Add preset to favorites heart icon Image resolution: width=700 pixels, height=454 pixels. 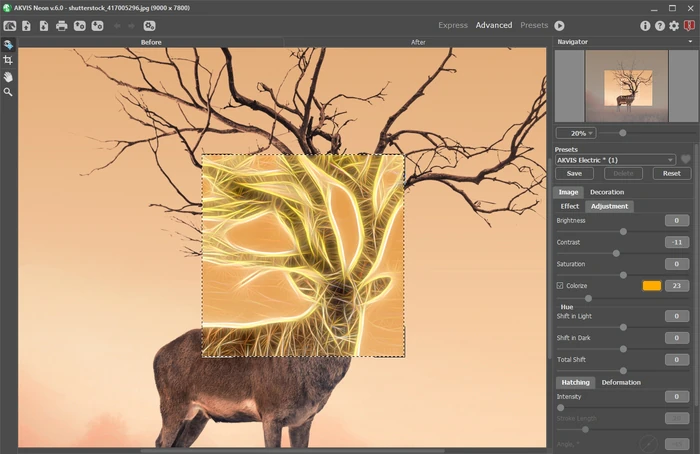click(x=686, y=159)
